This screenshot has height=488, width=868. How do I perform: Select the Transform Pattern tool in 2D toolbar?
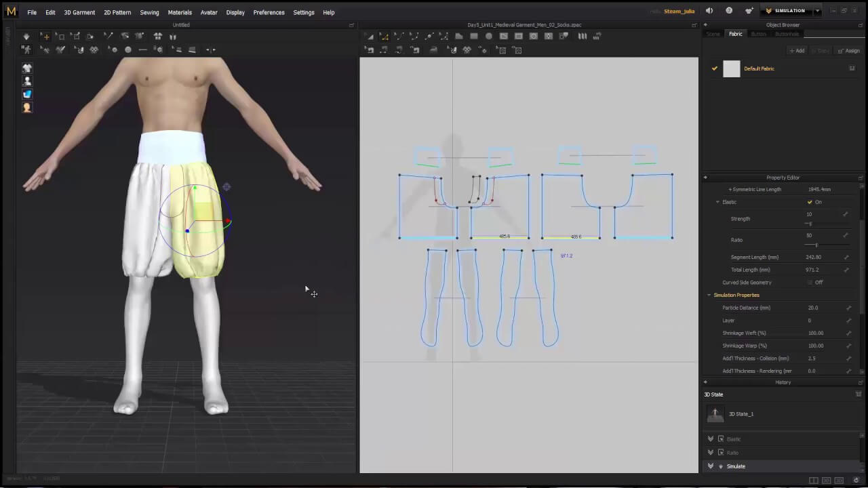coord(369,37)
